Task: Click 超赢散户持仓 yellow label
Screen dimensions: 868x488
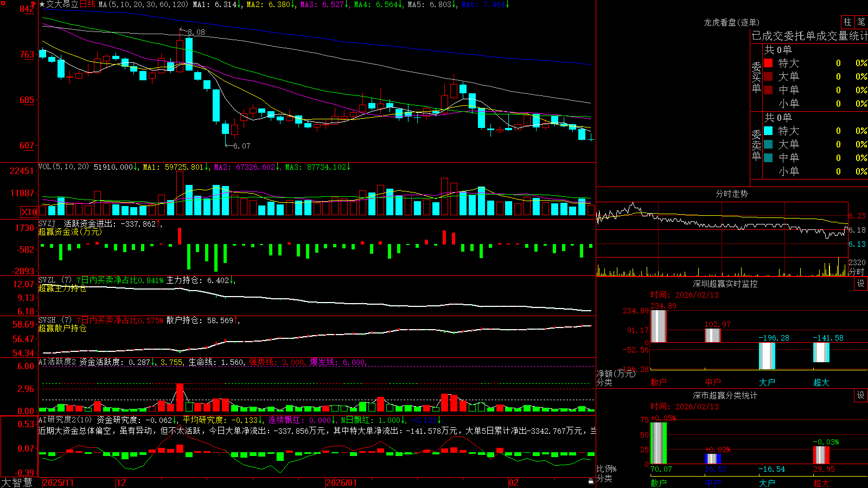Action: [x=62, y=328]
